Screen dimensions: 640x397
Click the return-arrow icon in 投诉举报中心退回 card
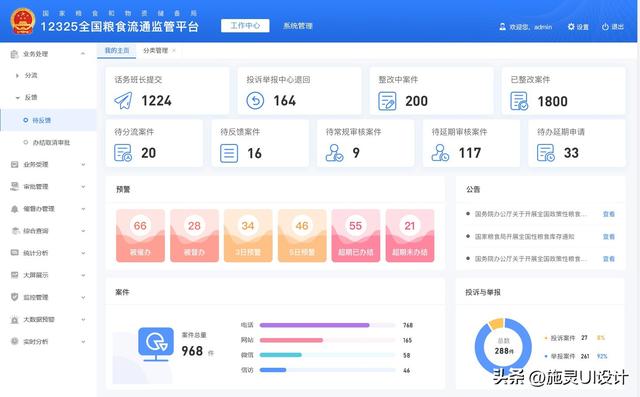click(x=255, y=100)
